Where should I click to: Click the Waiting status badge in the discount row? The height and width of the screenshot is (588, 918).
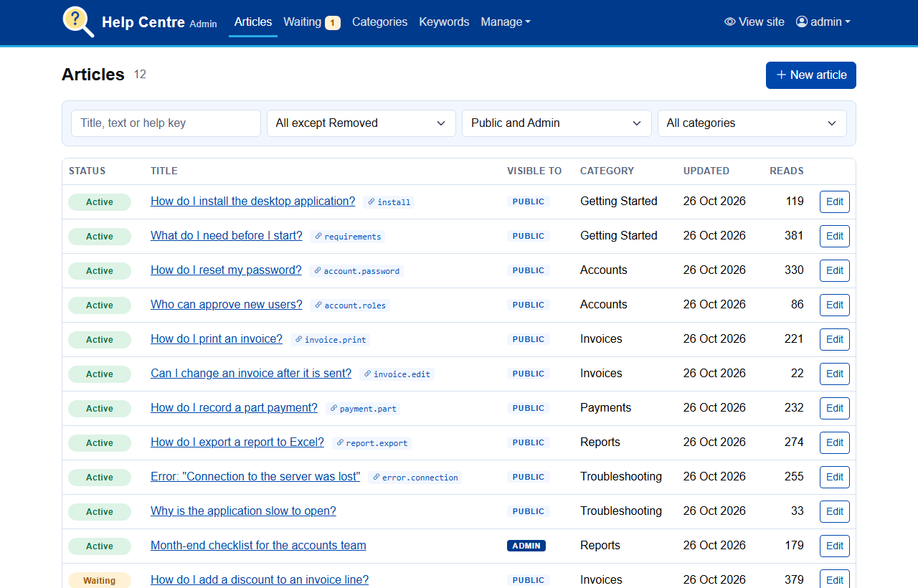[100, 580]
